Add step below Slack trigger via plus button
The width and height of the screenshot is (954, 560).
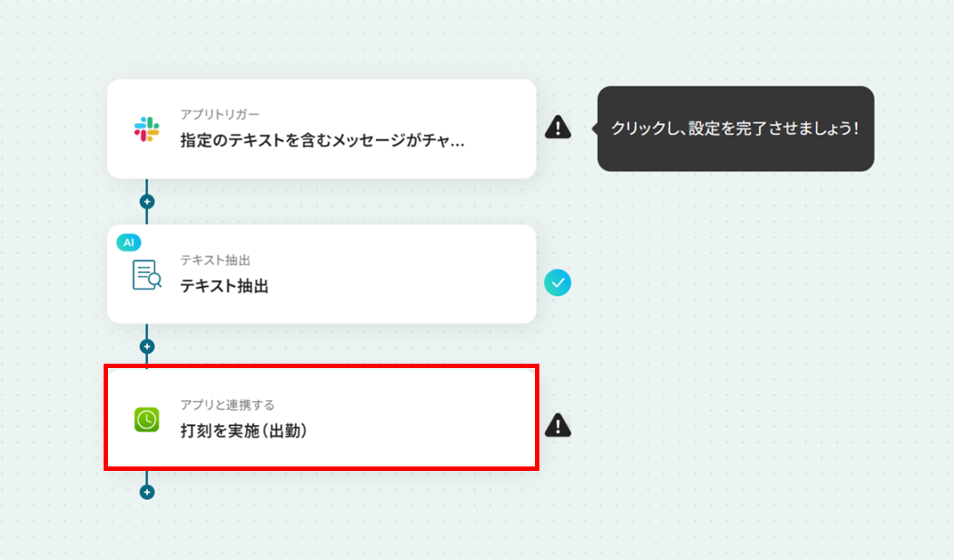coord(147,202)
